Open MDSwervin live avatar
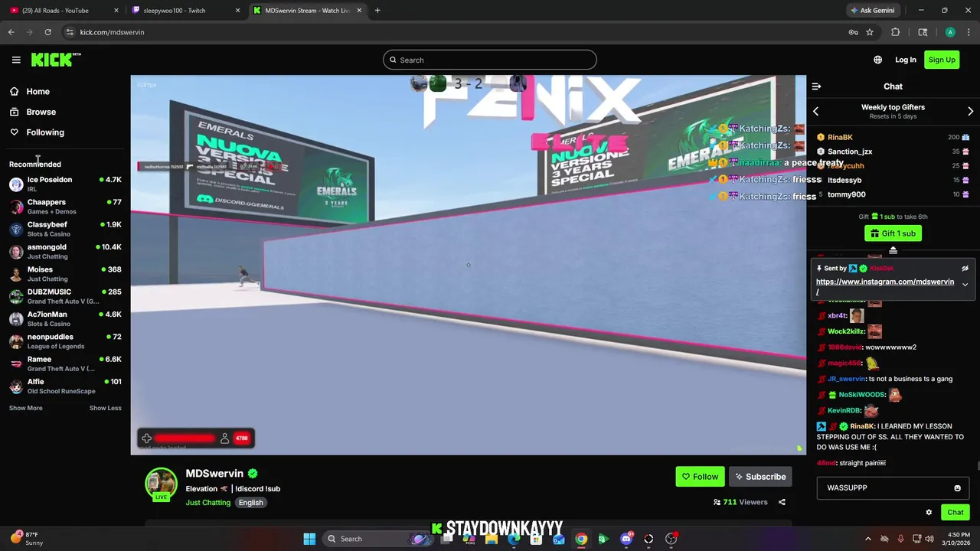 click(161, 484)
